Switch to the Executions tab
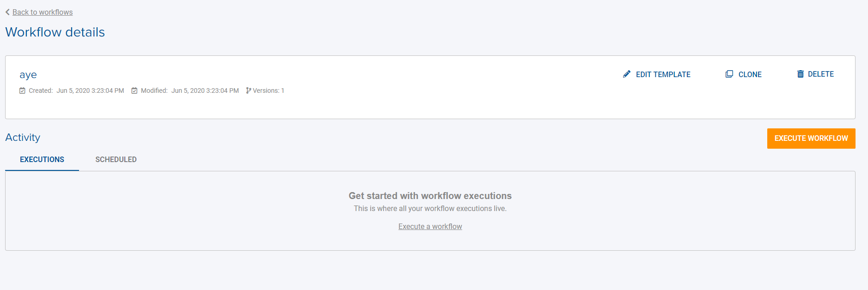The height and width of the screenshot is (290, 868). tap(42, 159)
